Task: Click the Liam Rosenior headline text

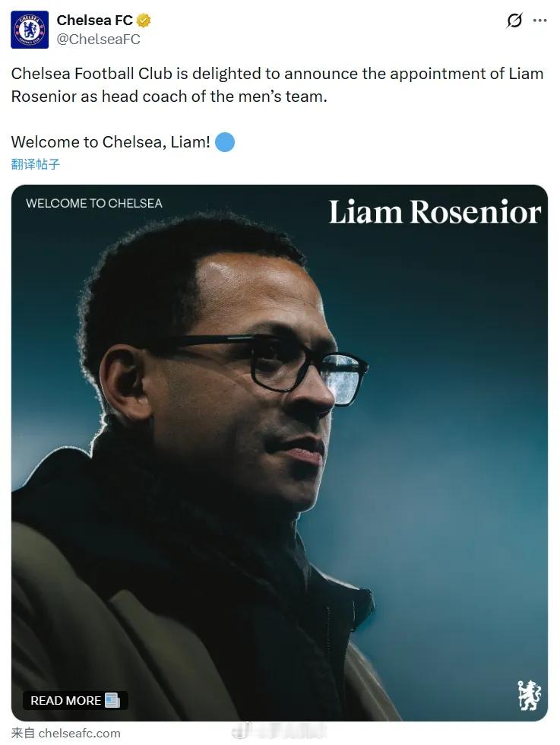Action: (x=435, y=212)
